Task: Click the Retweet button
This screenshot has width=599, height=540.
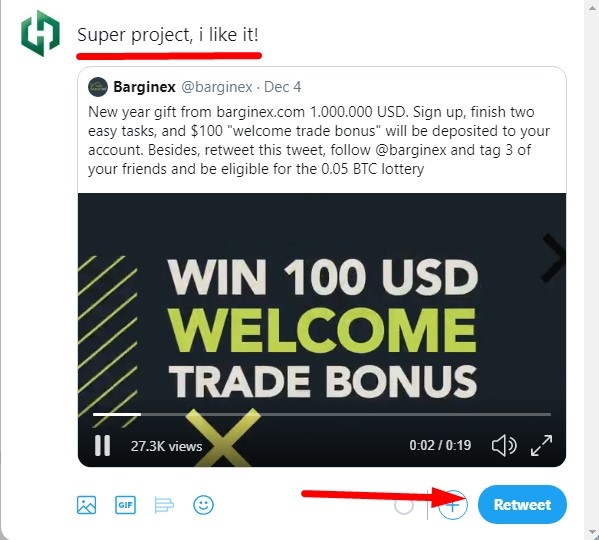Action: [522, 504]
